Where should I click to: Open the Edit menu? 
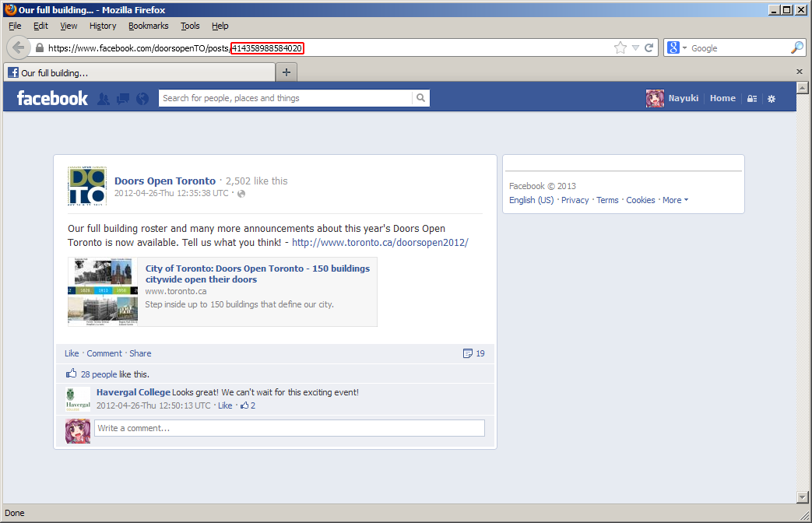coord(40,26)
